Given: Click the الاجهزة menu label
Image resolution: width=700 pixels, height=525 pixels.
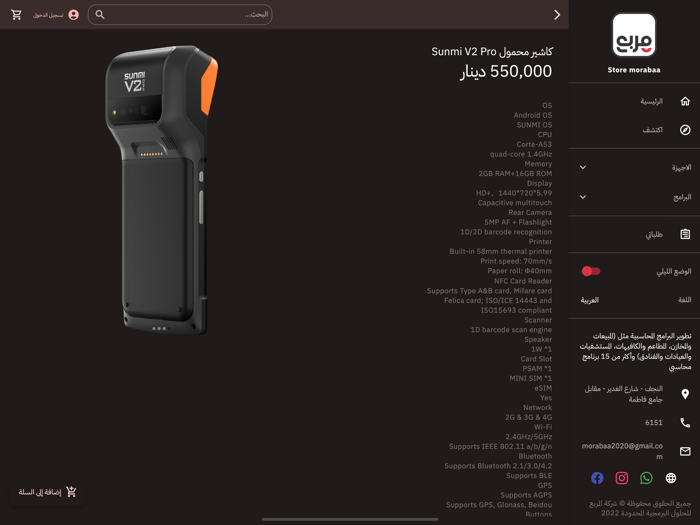Looking at the screenshot, I should (681, 167).
